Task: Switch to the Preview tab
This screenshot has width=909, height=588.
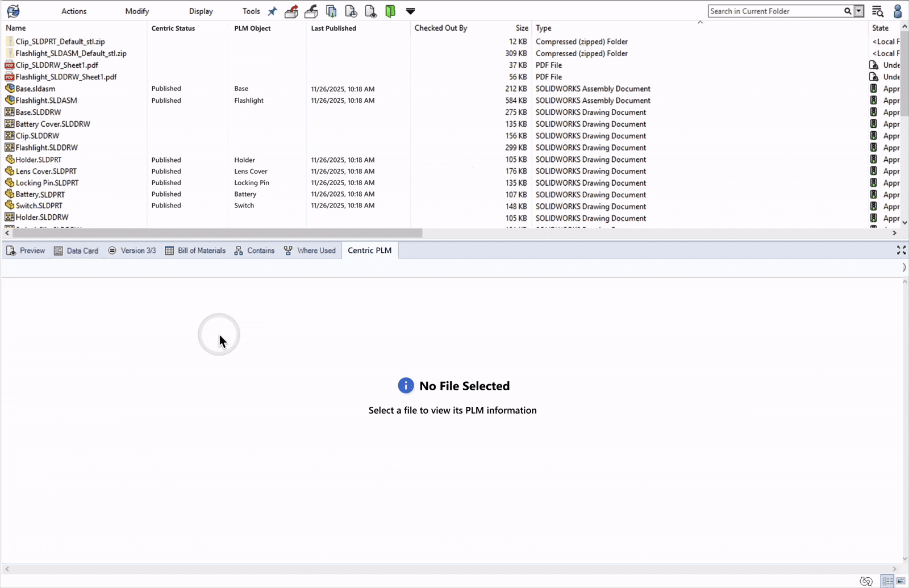Action: [x=26, y=251]
